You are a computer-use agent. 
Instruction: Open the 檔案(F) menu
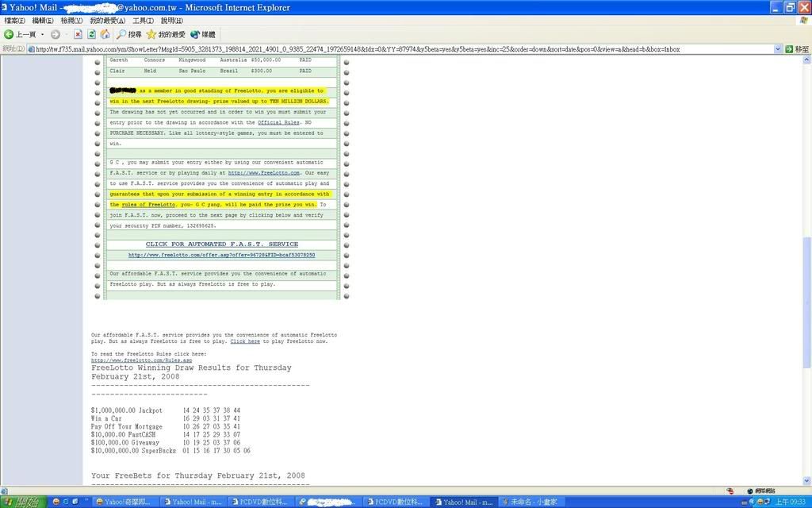click(14, 20)
